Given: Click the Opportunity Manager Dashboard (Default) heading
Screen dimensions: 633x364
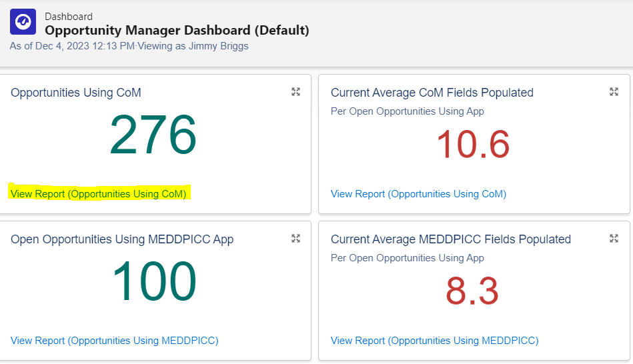Looking at the screenshot, I should coord(177,30).
